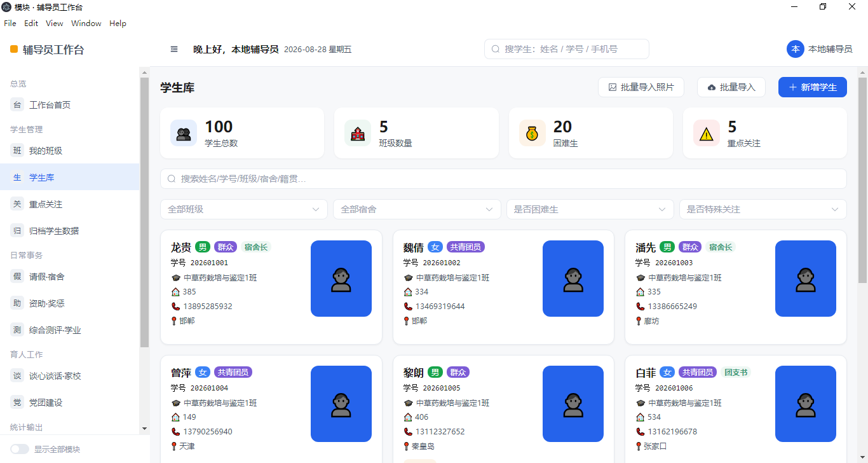The width and height of the screenshot is (868, 463).
Task: Open the 全部宿舍 filter dropdown
Action: pos(417,209)
